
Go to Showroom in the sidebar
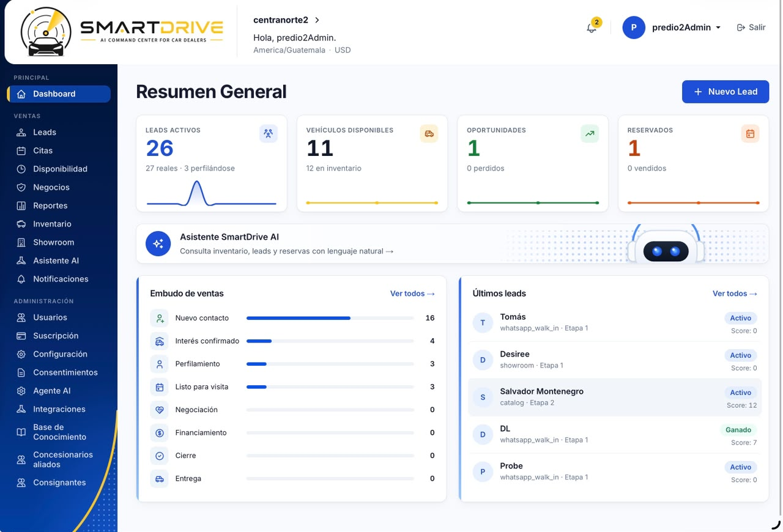tap(59, 242)
